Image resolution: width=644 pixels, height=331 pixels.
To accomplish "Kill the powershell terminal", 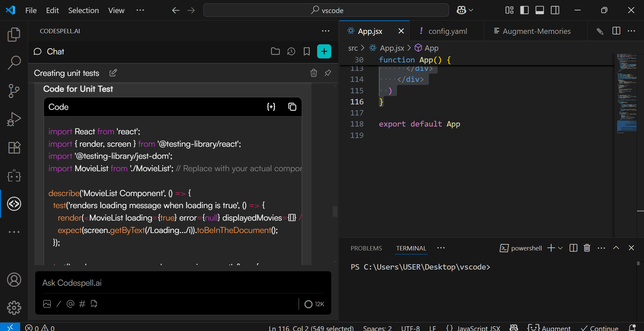I will (x=587, y=248).
